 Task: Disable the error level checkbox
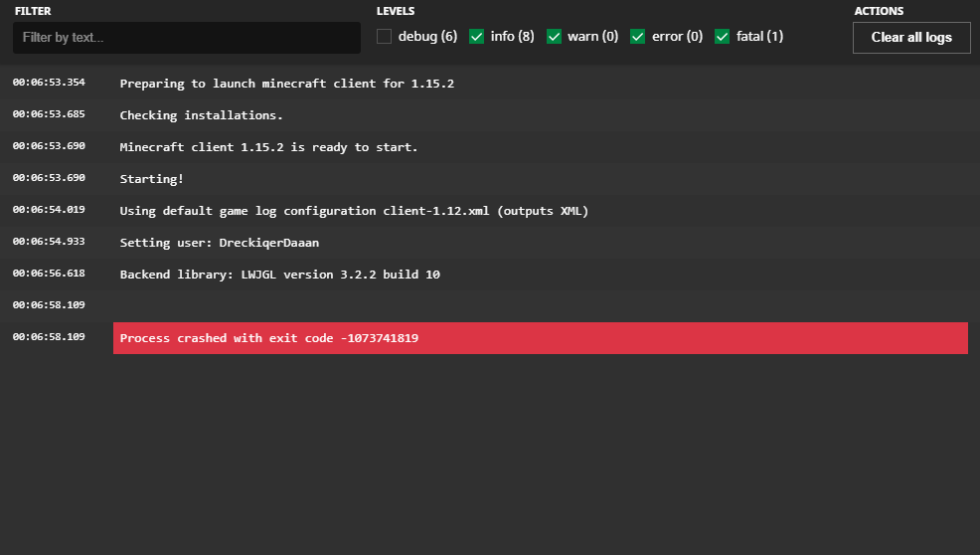(638, 37)
